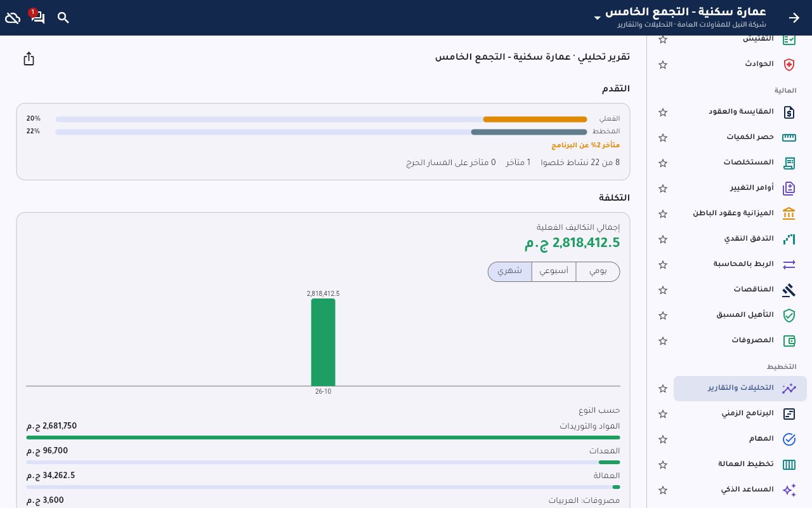
Task: Click the green 26-10 chart bar
Action: (323, 342)
